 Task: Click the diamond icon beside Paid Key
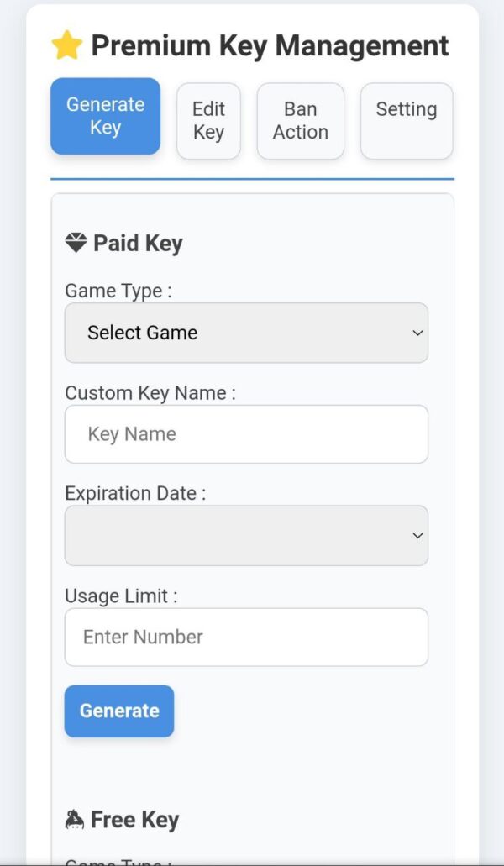[x=76, y=243]
